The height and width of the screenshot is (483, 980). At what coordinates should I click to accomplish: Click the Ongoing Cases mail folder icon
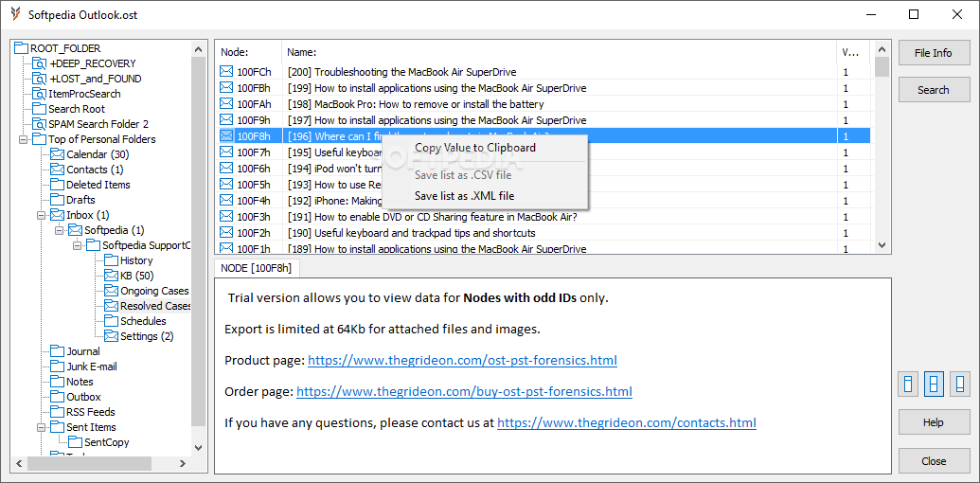click(x=111, y=291)
